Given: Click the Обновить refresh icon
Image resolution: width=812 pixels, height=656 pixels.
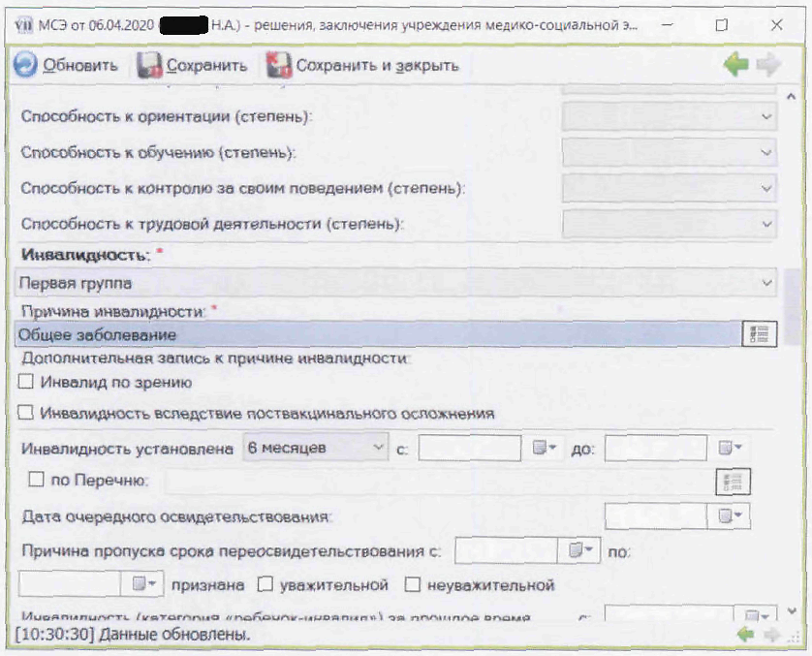Looking at the screenshot, I should pos(26,65).
